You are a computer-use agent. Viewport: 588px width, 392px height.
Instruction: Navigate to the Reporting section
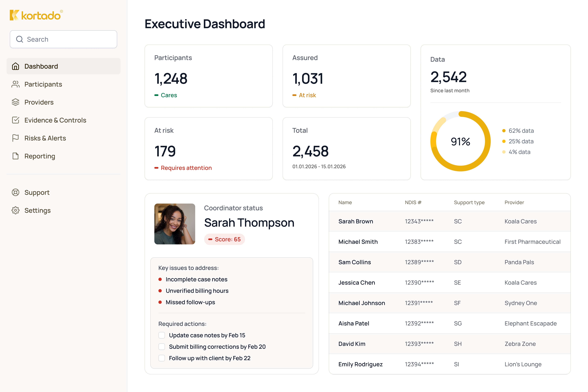[40, 156]
